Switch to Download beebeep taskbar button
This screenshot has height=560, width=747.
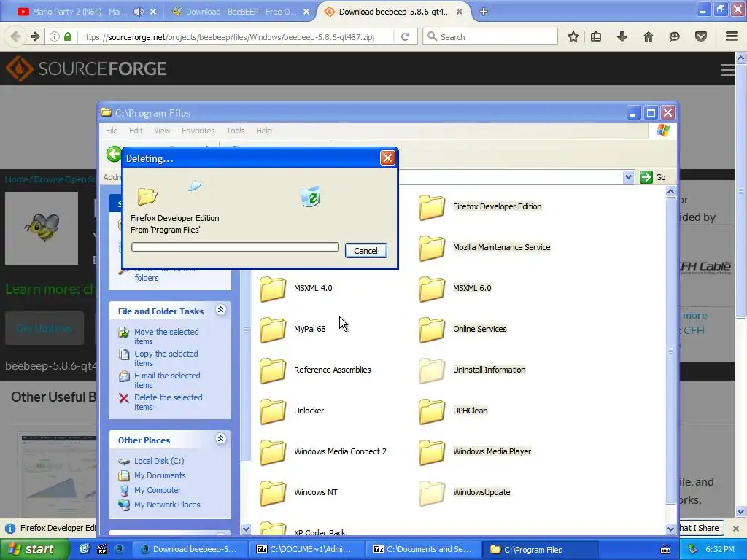tap(190, 549)
